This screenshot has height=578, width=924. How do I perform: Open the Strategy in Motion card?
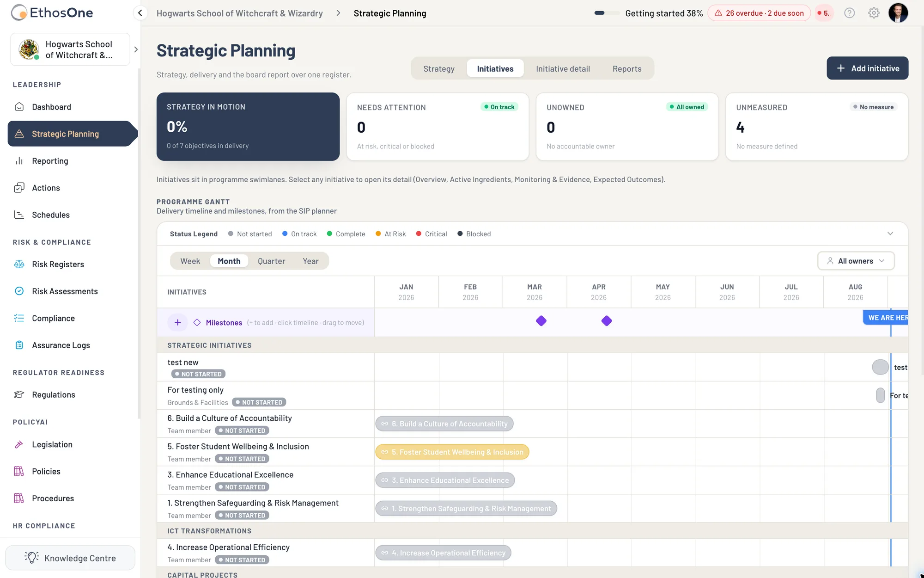(x=248, y=126)
